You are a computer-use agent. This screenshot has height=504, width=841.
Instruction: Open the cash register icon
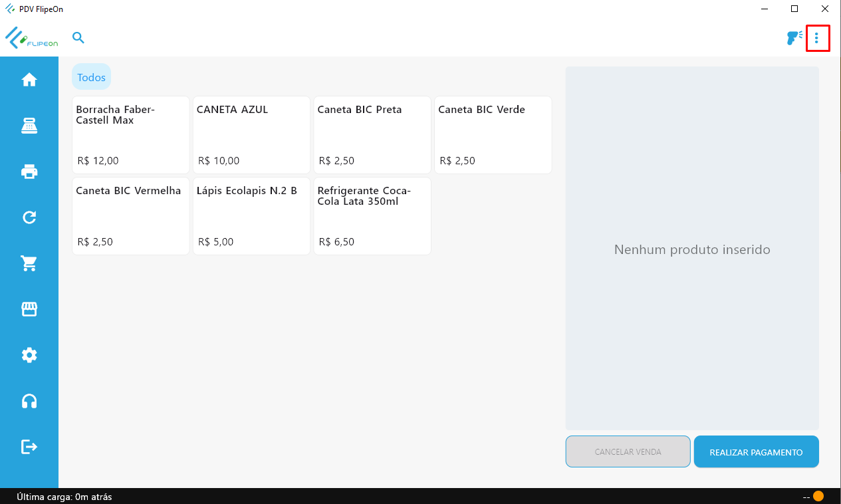[x=29, y=126]
